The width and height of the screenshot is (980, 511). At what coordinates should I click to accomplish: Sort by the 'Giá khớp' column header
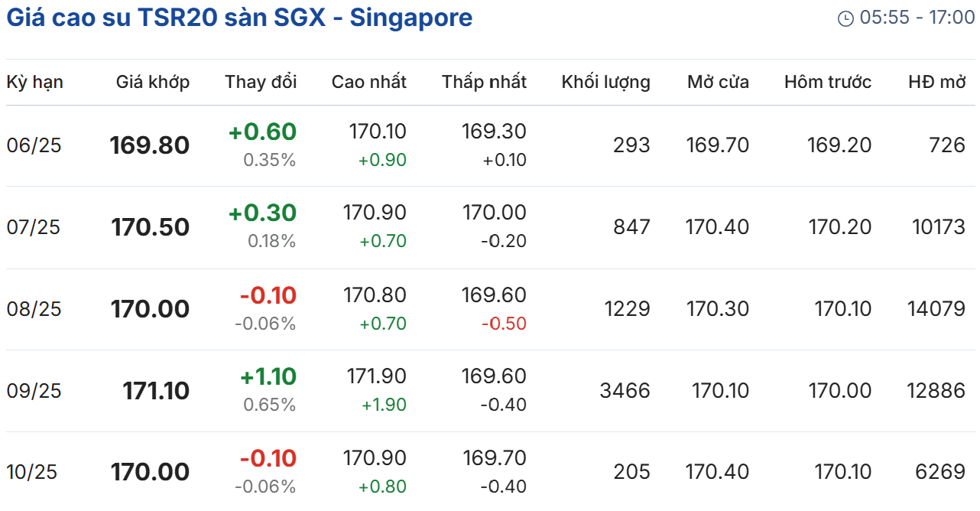coord(153,82)
